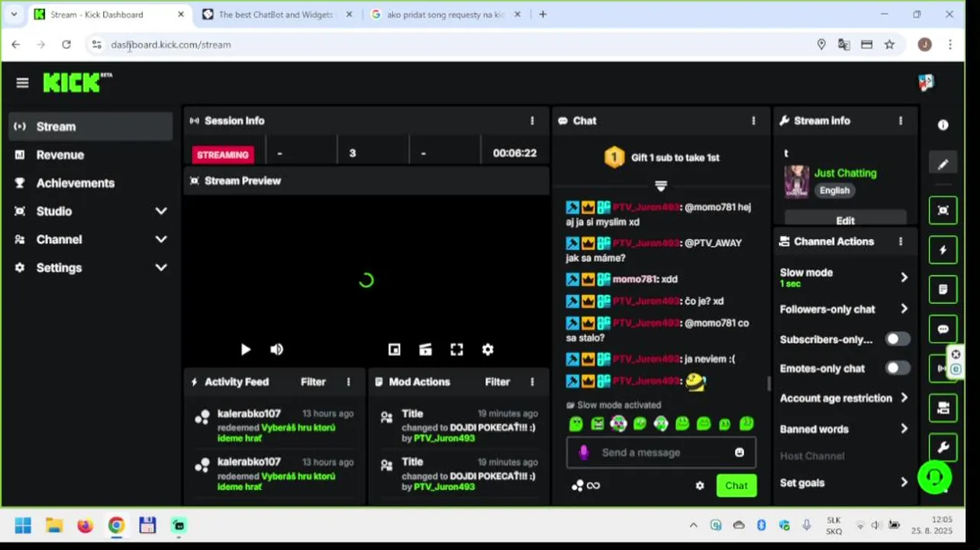The image size is (980, 550).
Task: Open Revenue in the sidebar
Action: tap(91, 155)
